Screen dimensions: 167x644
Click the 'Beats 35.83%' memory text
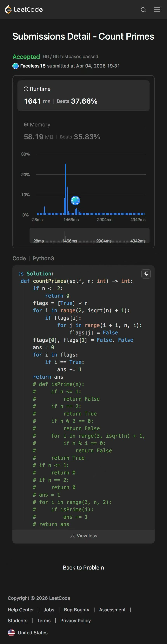[80, 137]
